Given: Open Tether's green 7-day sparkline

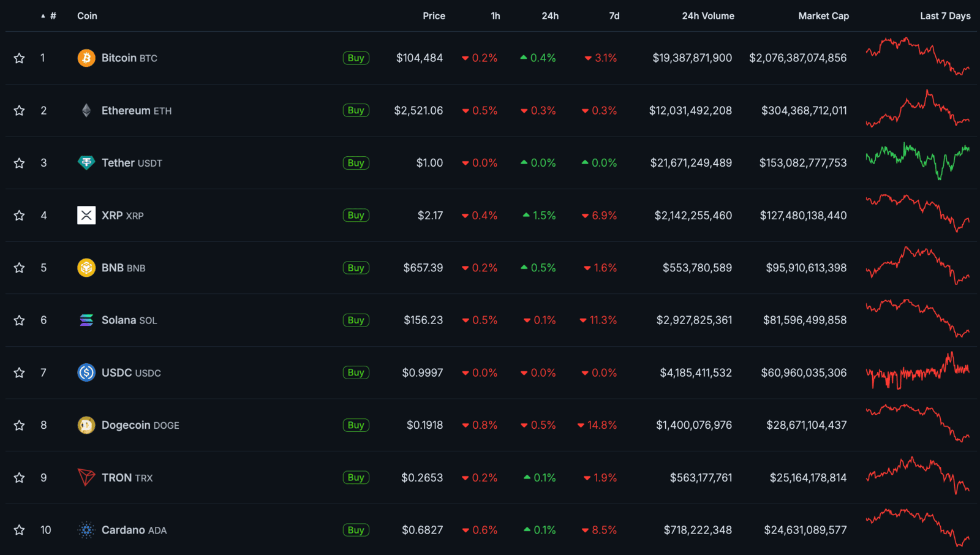Looking at the screenshot, I should tap(918, 161).
